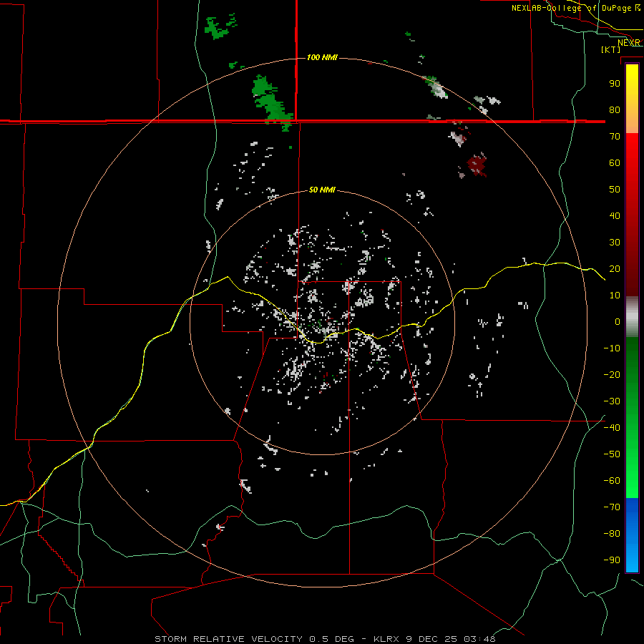Pick the -80 value on velocity scale

[612, 534]
